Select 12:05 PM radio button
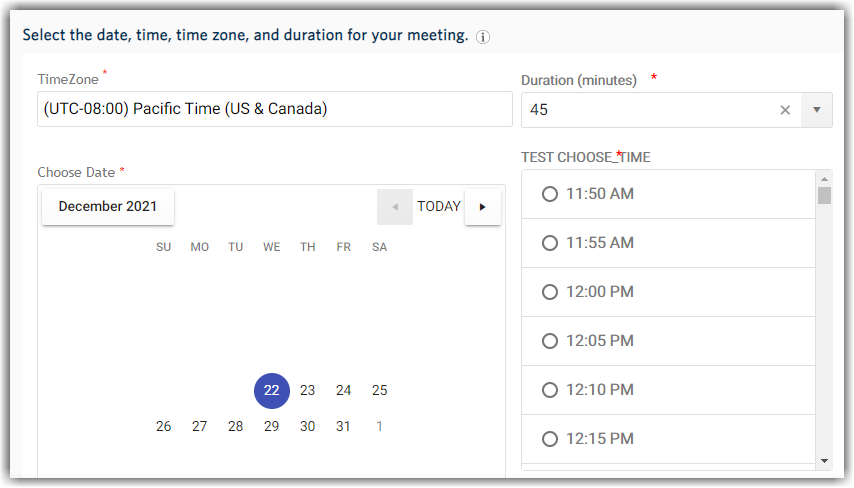854x488 pixels. [x=549, y=341]
